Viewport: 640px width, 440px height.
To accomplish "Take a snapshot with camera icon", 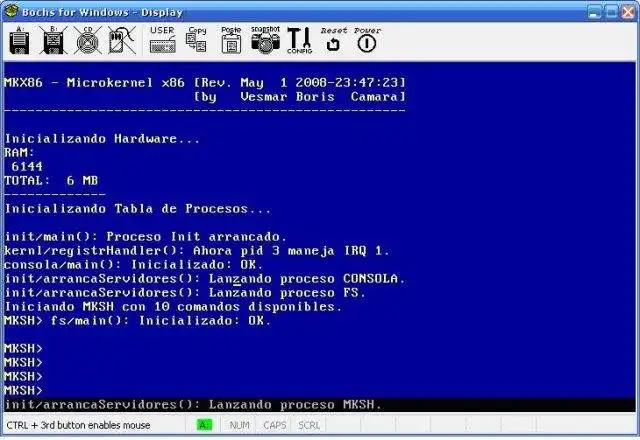I will [265, 40].
